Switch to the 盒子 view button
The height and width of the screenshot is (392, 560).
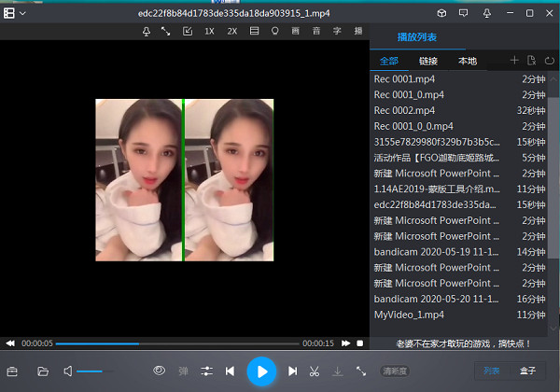[527, 371]
